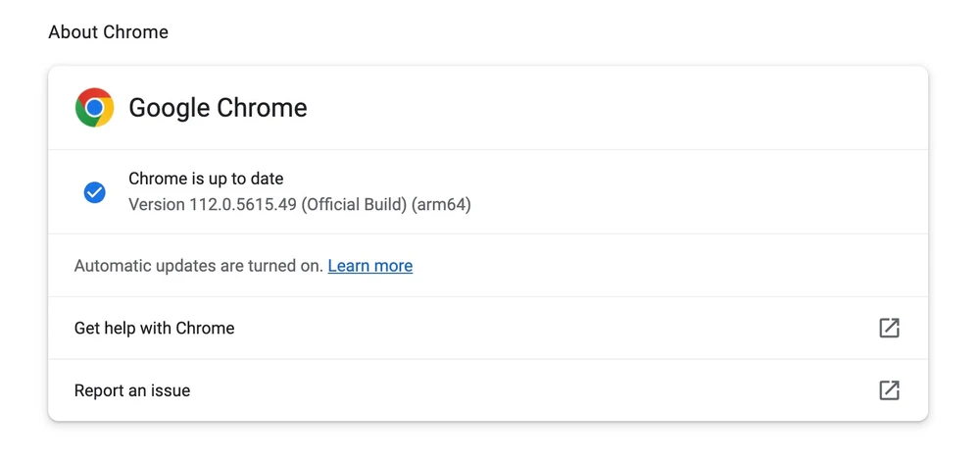This screenshot has height=464, width=980.
Task: Click the Google Chrome logo icon
Action: [x=94, y=108]
